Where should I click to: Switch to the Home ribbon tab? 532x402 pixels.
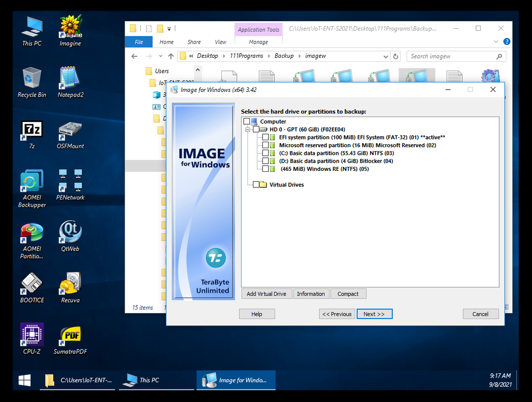tap(166, 42)
